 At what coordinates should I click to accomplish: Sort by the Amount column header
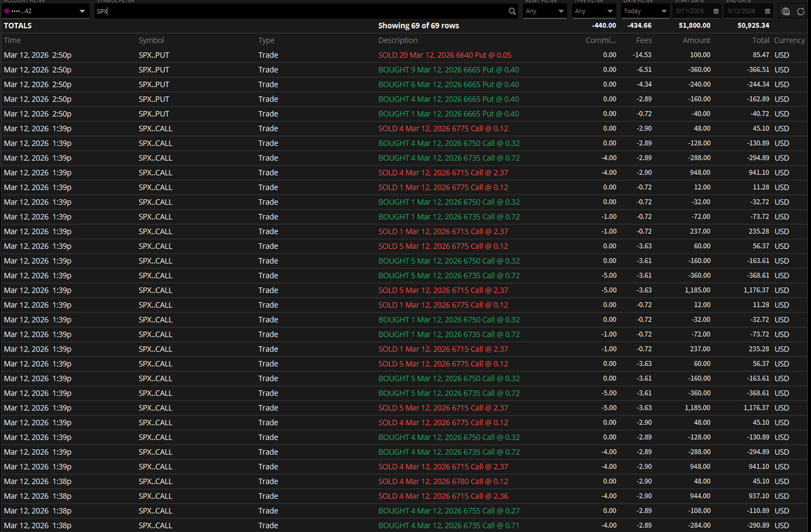tap(696, 41)
